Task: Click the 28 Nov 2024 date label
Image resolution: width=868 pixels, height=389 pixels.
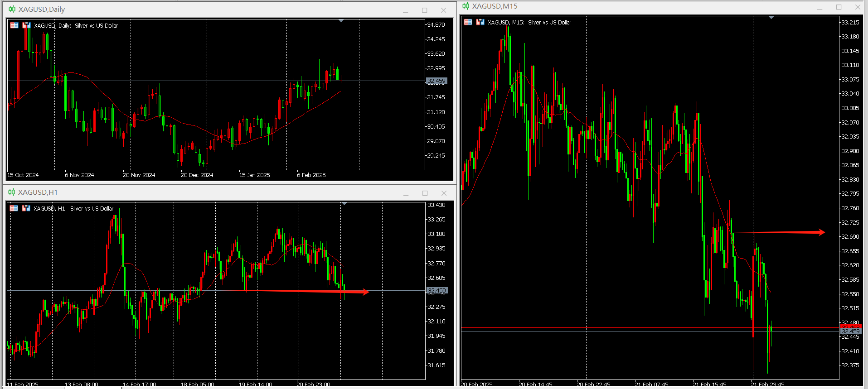Action: [x=139, y=175]
